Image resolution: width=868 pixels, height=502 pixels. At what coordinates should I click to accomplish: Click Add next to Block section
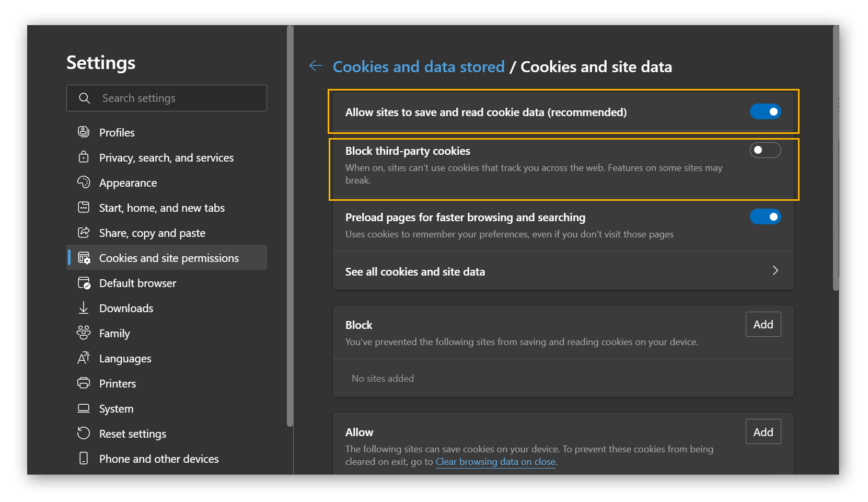pyautogui.click(x=762, y=324)
